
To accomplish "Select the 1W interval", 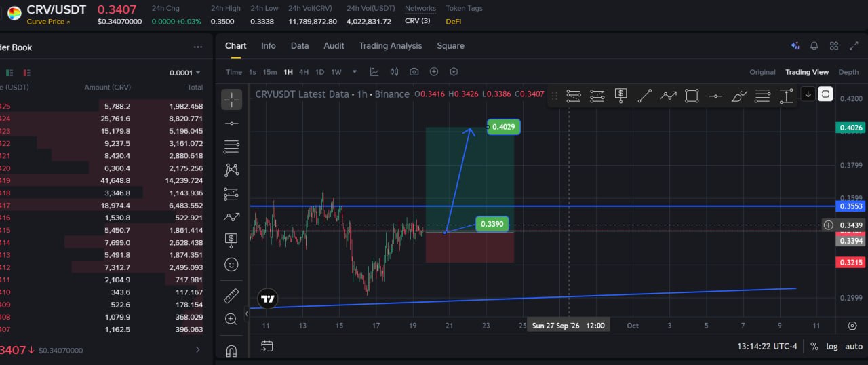I will coord(336,72).
